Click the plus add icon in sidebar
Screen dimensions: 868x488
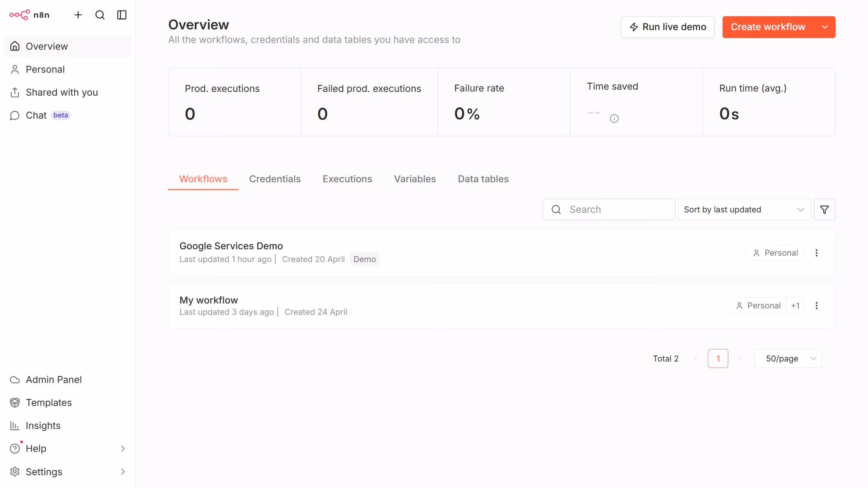[x=78, y=15]
